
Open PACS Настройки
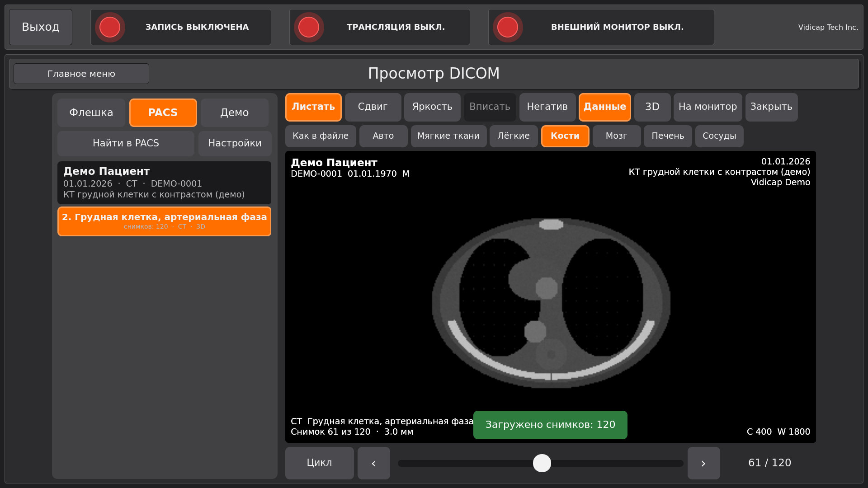(235, 143)
